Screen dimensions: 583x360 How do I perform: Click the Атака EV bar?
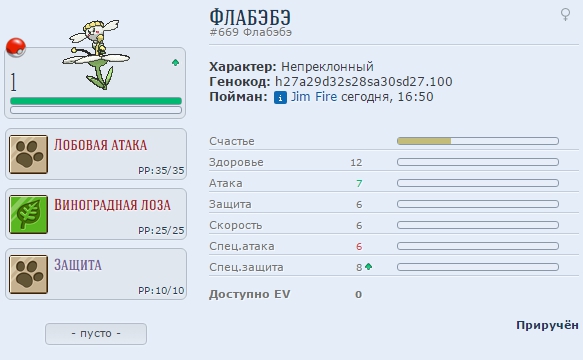click(x=478, y=183)
